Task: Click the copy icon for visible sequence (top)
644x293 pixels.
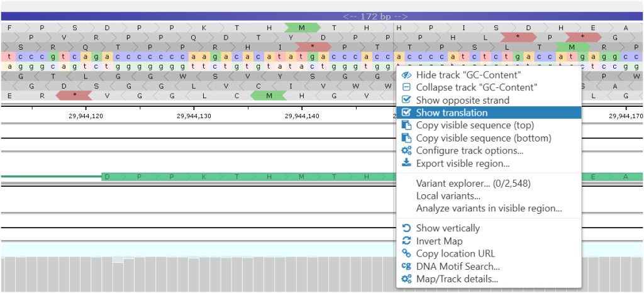Action: (x=406, y=126)
